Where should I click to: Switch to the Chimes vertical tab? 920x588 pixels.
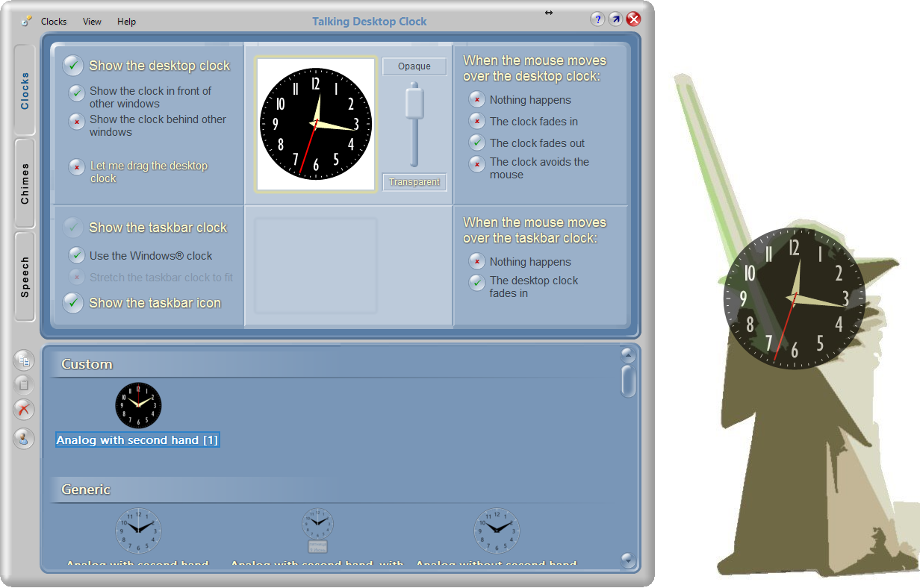click(25, 183)
